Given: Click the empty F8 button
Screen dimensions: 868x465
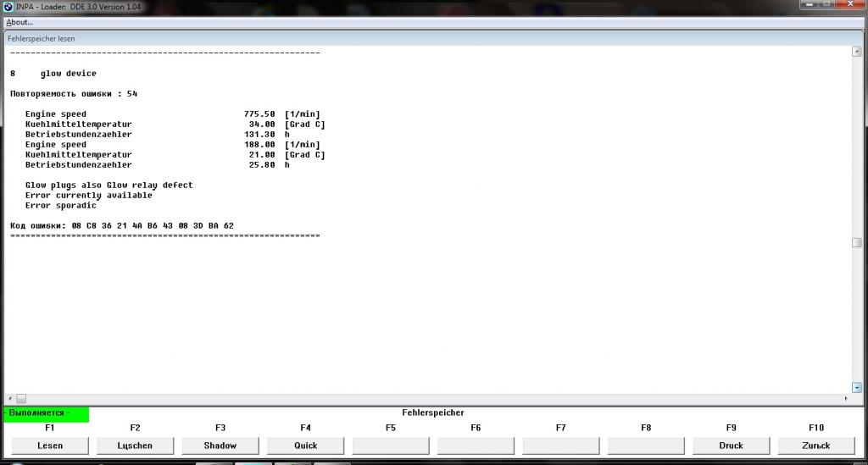Looking at the screenshot, I should point(646,446).
